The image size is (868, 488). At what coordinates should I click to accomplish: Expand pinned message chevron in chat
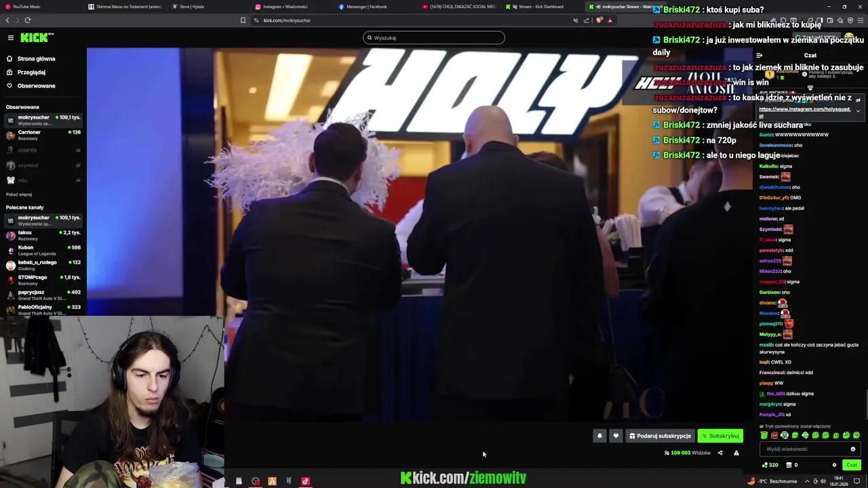click(858, 110)
